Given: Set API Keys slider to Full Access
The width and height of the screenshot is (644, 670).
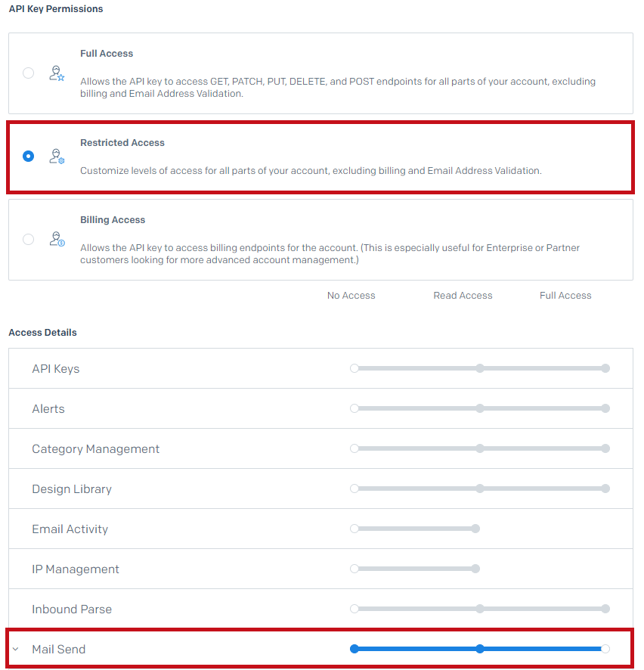Looking at the screenshot, I should pyautogui.click(x=605, y=368).
